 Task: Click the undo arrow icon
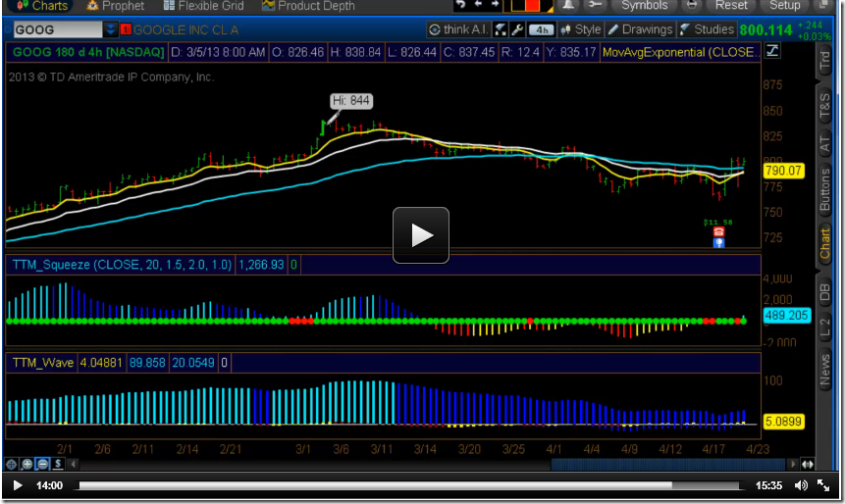(460, 4)
